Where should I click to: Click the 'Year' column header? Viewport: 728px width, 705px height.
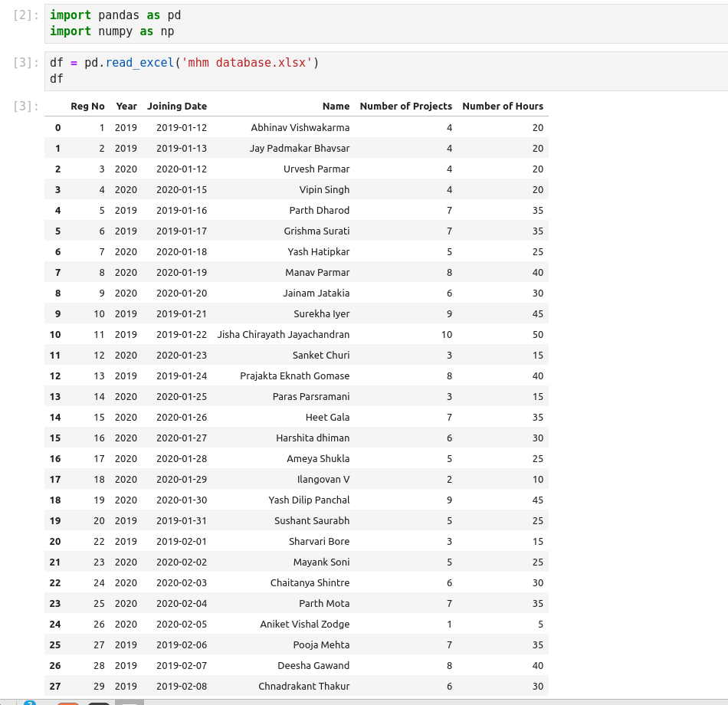[x=126, y=107]
